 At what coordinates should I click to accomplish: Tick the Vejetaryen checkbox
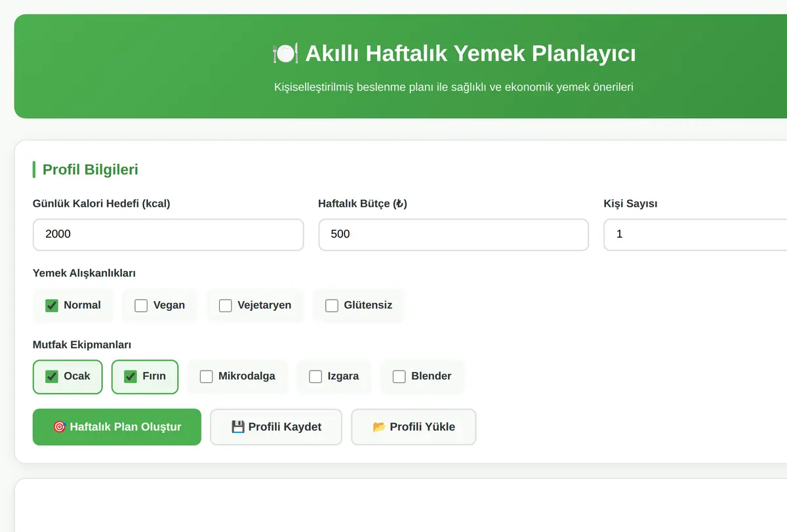tap(226, 306)
